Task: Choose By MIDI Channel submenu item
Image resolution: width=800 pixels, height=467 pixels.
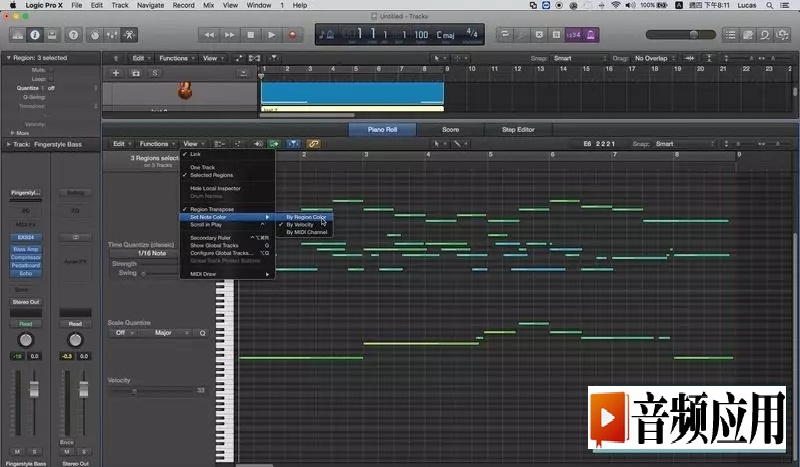Action: coord(305,232)
